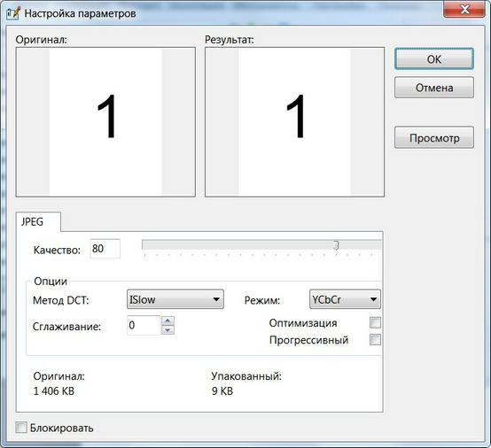
Task: Click the Качество slider handle
Action: pos(336,245)
